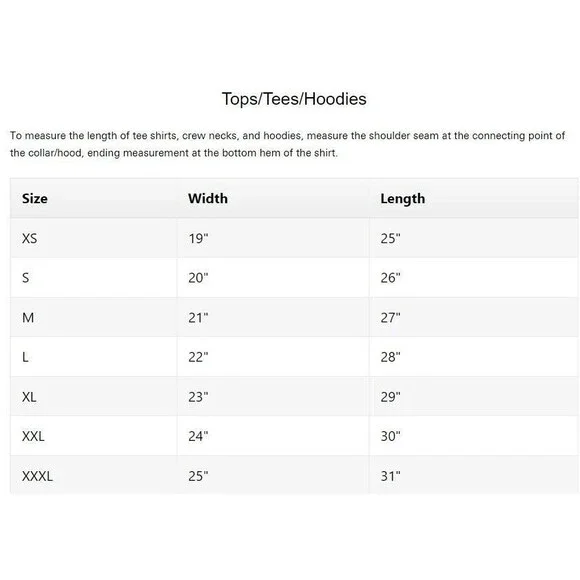Click the XL size row label
Image resolution: width=580 pixels, height=580 pixels.
29,397
